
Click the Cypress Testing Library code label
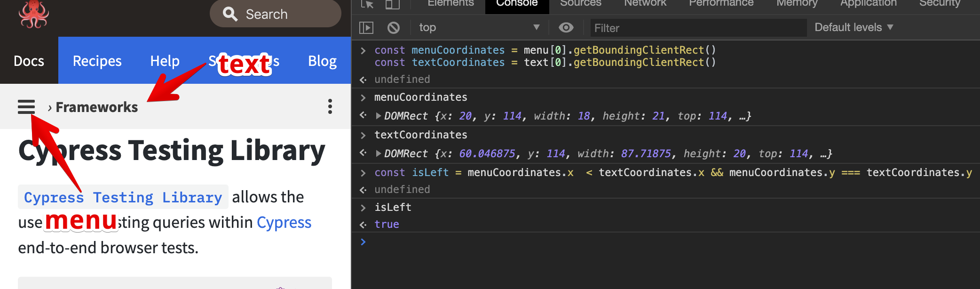(123, 197)
